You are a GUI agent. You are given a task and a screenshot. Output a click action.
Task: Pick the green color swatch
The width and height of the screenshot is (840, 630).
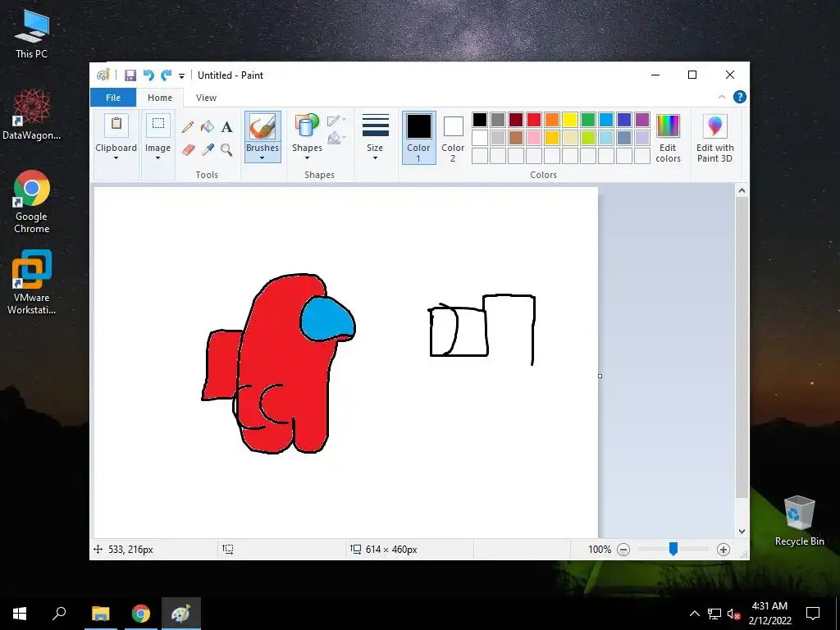pos(588,120)
